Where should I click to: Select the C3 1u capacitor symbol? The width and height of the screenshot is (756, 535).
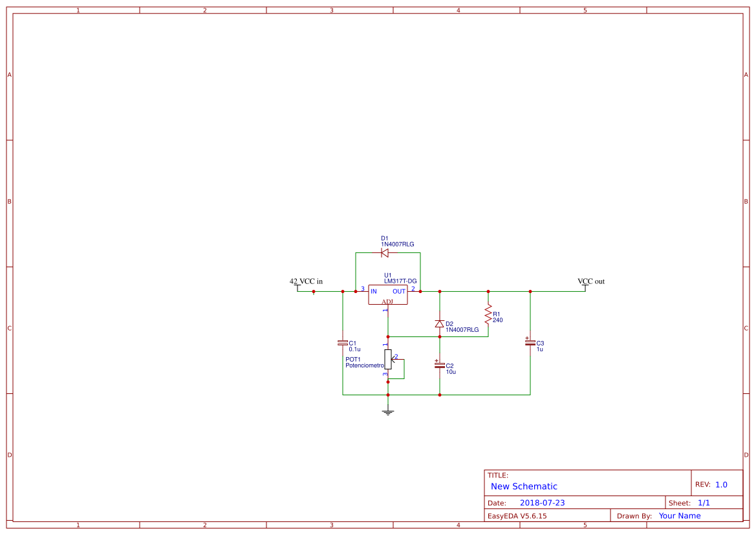tap(530, 342)
